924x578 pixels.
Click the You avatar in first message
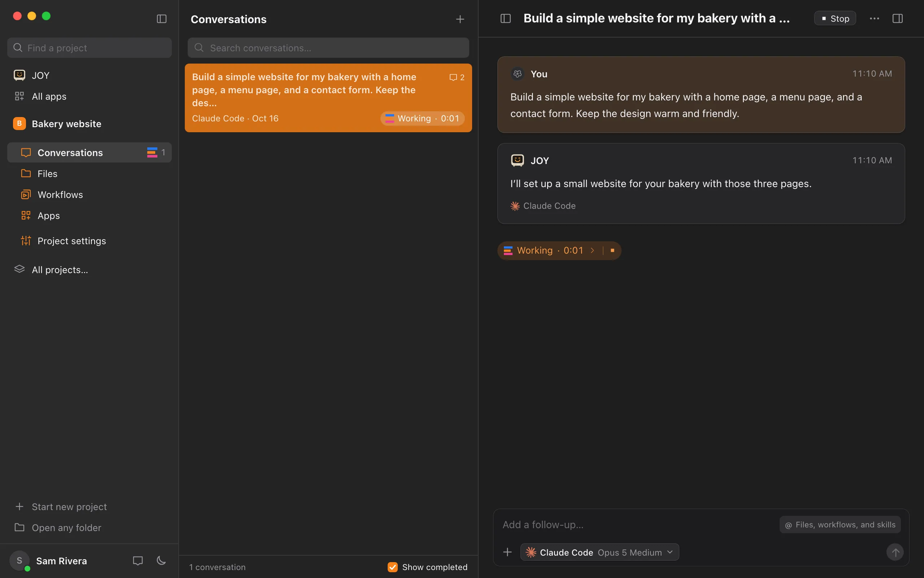[x=517, y=74]
